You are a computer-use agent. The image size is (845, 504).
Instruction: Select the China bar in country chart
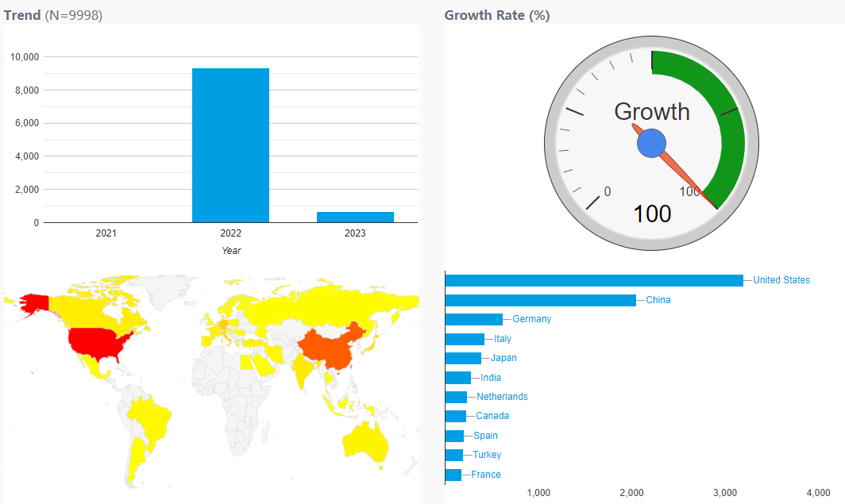pos(541,300)
